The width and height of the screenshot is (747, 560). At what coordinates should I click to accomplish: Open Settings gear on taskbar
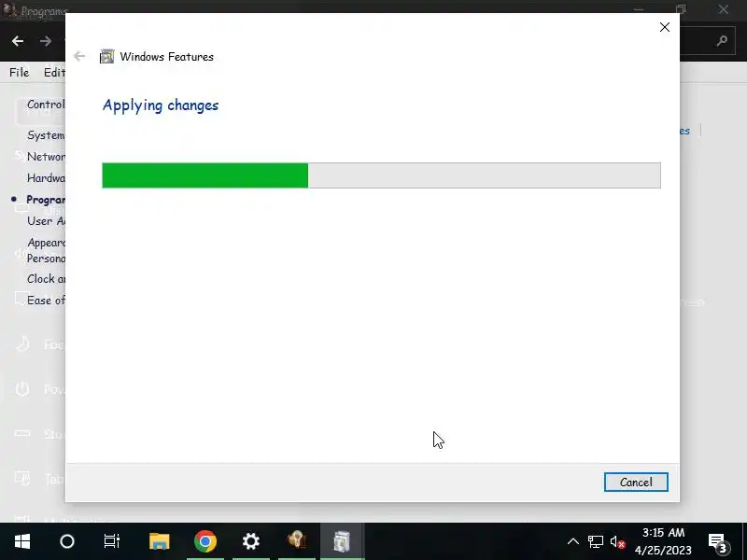[x=250, y=541]
